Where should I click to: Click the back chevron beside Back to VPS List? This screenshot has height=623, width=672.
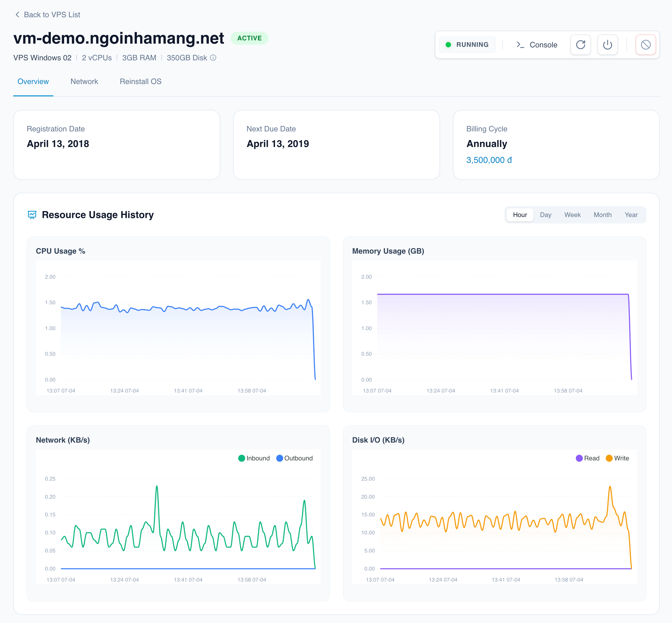point(17,15)
